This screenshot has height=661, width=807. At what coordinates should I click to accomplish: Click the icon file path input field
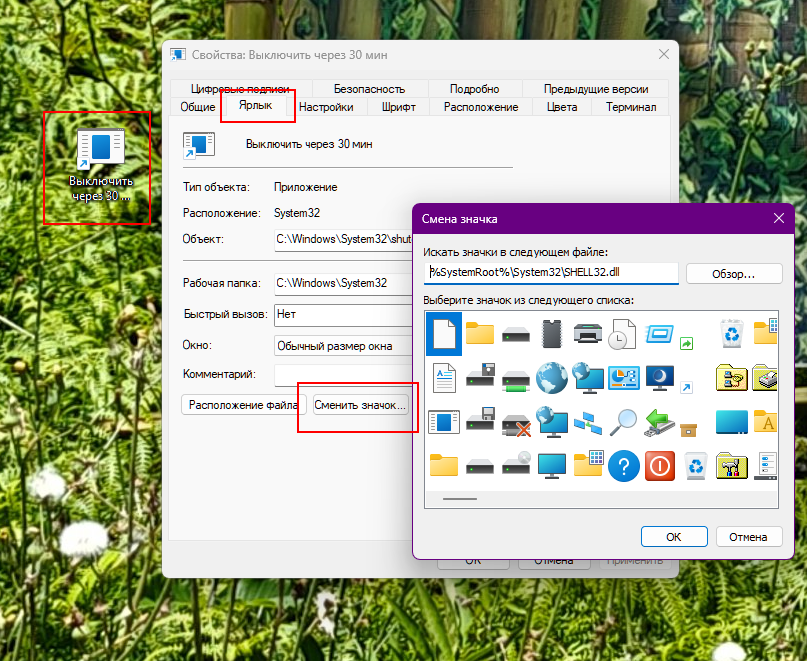click(x=551, y=272)
